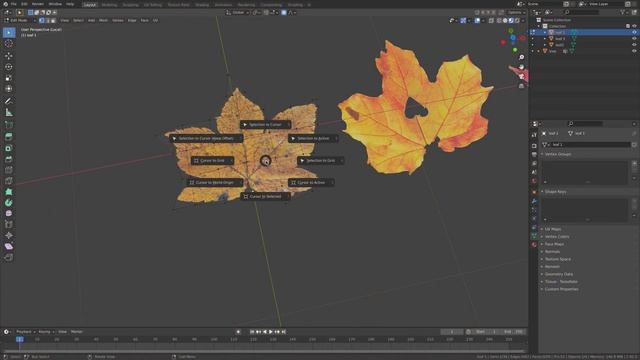Choose Selection to Grid in pie menu

pyautogui.click(x=320, y=161)
